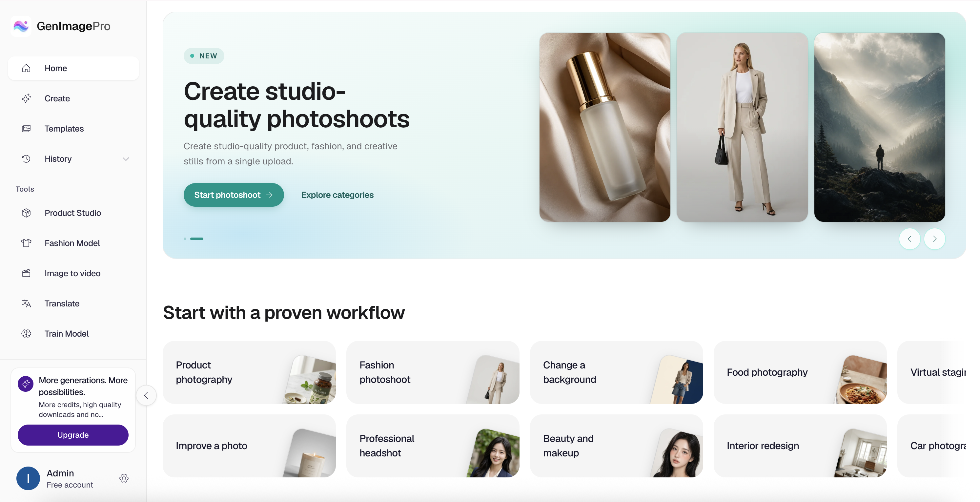Open account settings gear icon
The height and width of the screenshot is (502, 980).
point(124,478)
